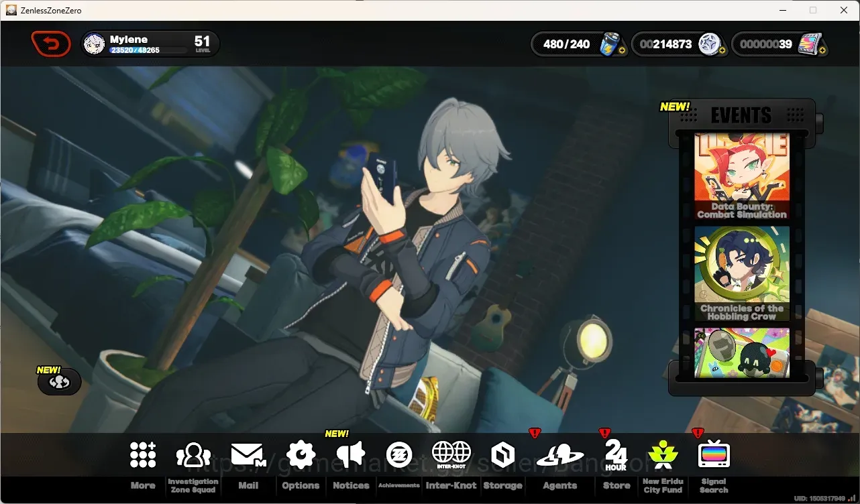This screenshot has width=860, height=504.
Task: Open New Eridu City Fund icon
Action: (x=663, y=455)
